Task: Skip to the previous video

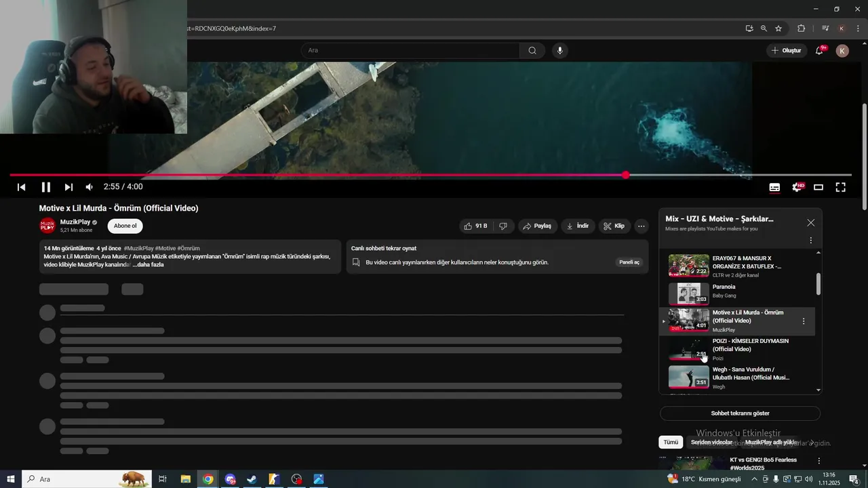Action: coord(21,187)
